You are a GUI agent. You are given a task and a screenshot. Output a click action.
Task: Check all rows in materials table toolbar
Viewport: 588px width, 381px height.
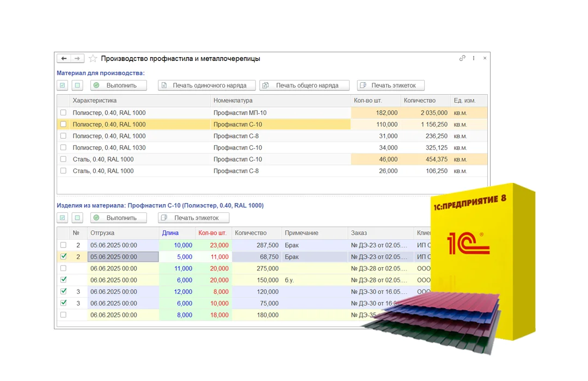point(63,85)
